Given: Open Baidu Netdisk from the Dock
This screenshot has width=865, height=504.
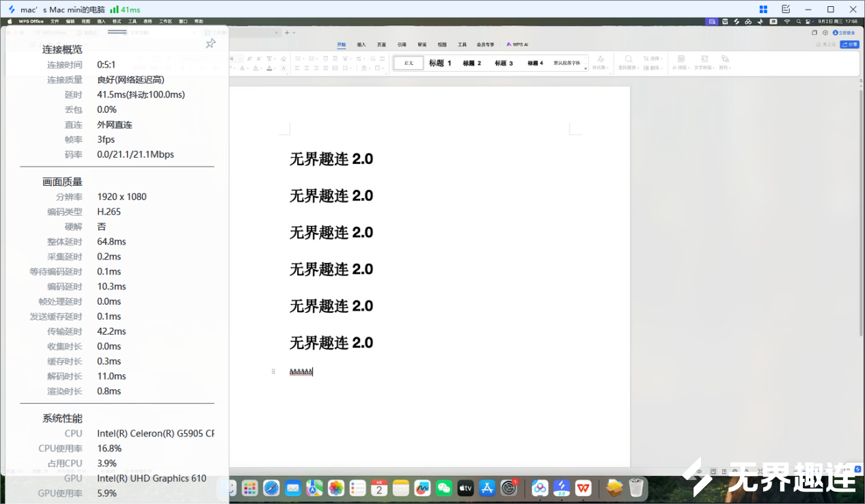Looking at the screenshot, I should click(x=540, y=488).
